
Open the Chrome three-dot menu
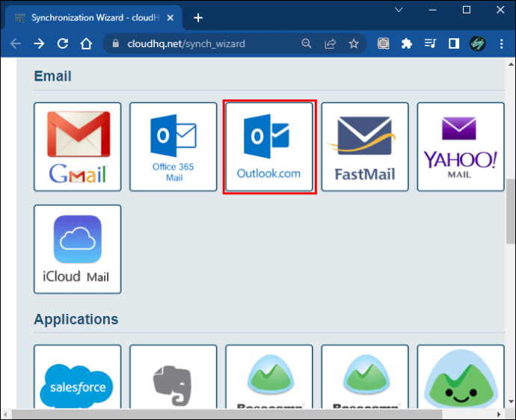(x=501, y=44)
